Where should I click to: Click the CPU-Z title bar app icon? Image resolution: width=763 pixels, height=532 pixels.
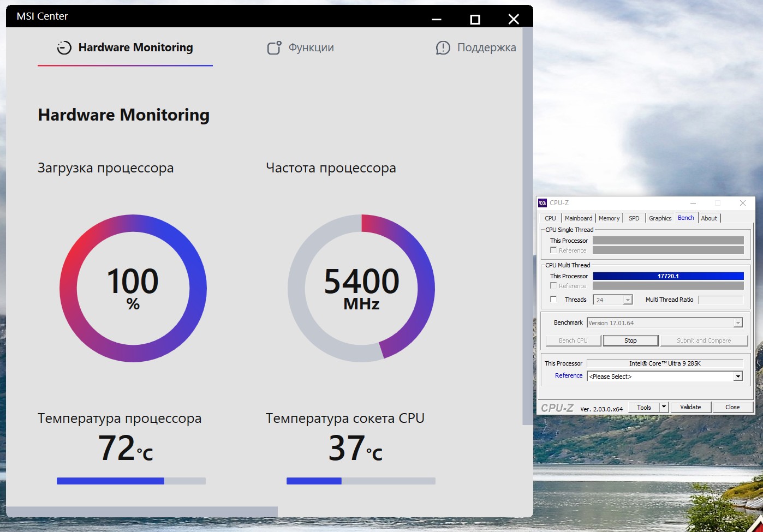point(543,203)
